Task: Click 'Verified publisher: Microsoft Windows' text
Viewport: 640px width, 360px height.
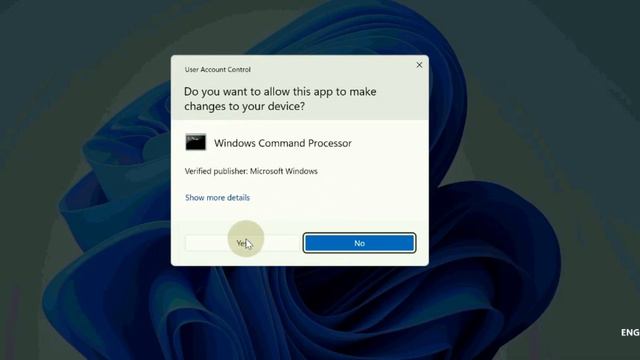Action: 251,171
